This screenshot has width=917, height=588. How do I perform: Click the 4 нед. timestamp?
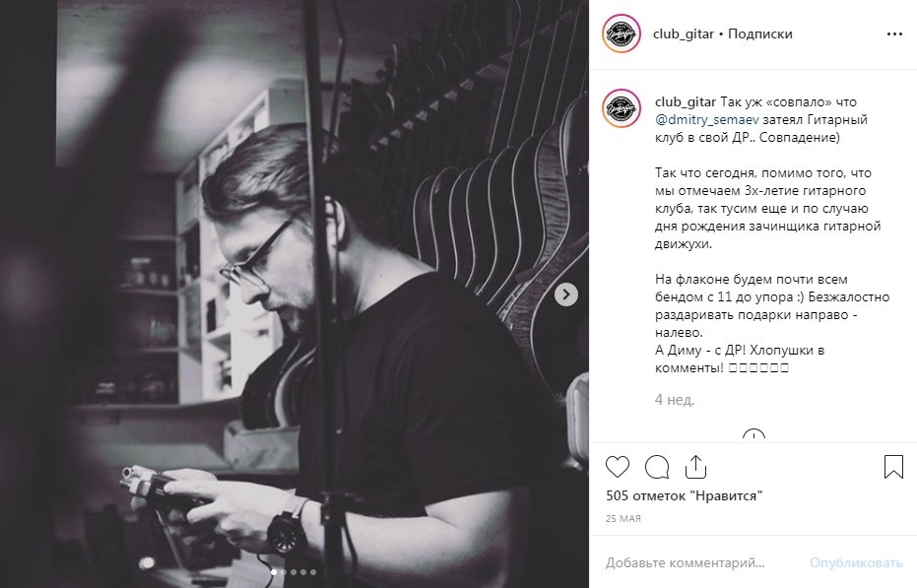tap(675, 400)
